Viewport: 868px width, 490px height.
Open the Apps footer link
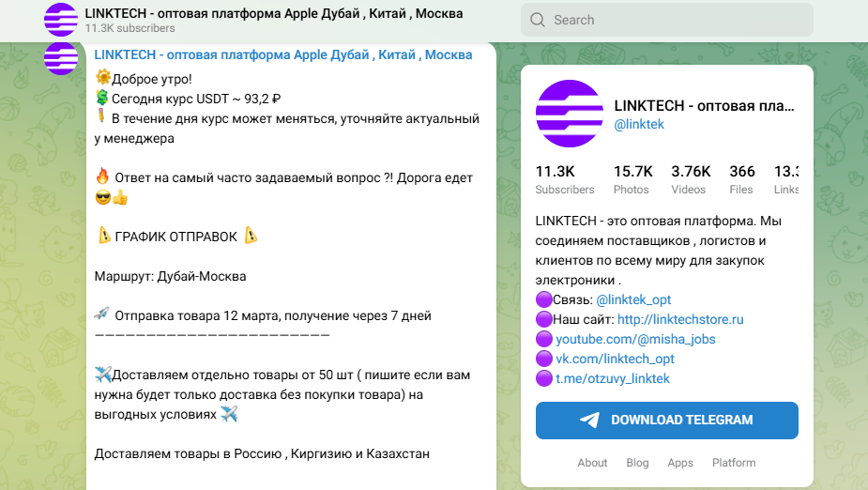tap(680, 463)
